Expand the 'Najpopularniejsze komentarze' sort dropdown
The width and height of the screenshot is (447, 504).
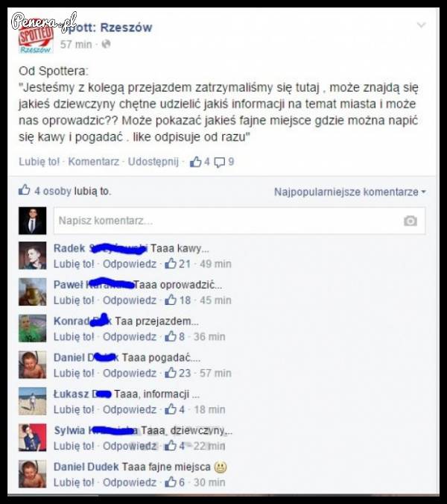(349, 192)
